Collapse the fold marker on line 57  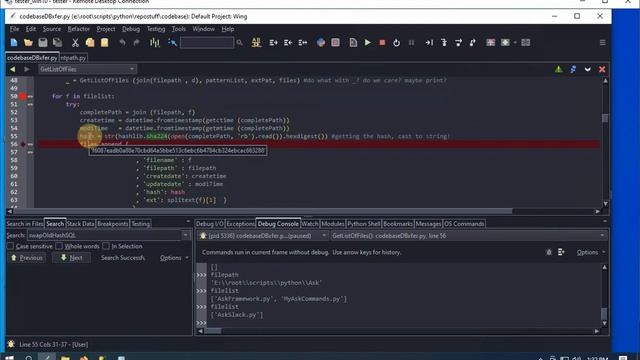(30, 152)
